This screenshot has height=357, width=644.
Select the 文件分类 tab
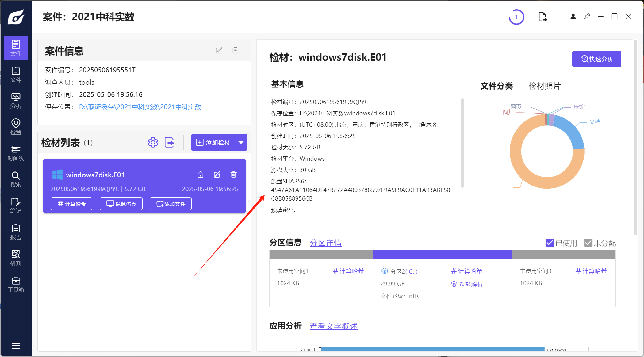(x=496, y=86)
